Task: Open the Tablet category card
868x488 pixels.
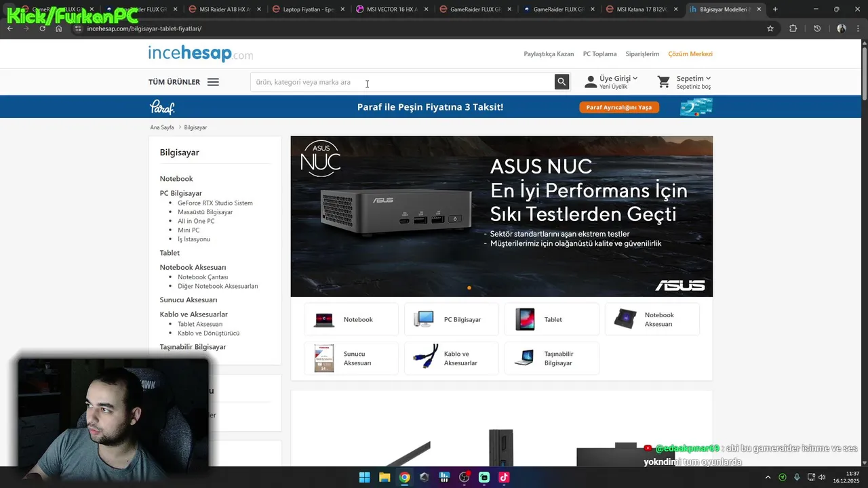Action: 552,319
